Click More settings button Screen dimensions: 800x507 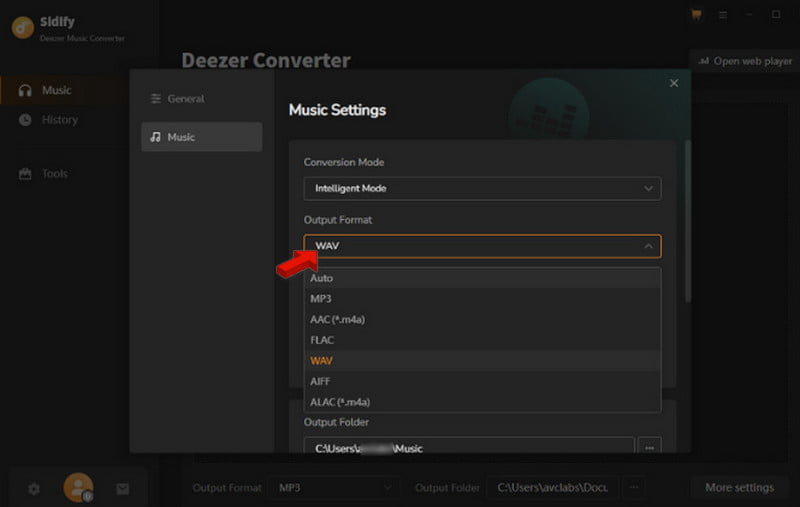click(739, 488)
